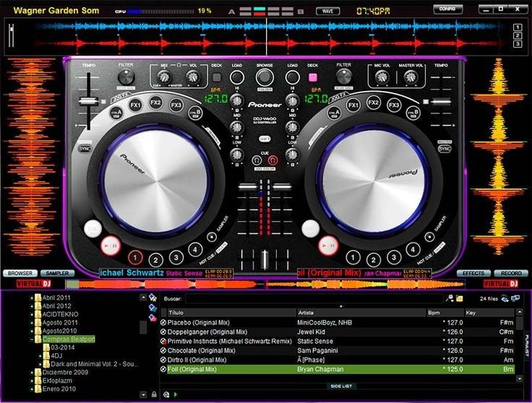Hit hot cue 3 on left deck
Viewport: 532px width, 403px height.
tap(176, 257)
